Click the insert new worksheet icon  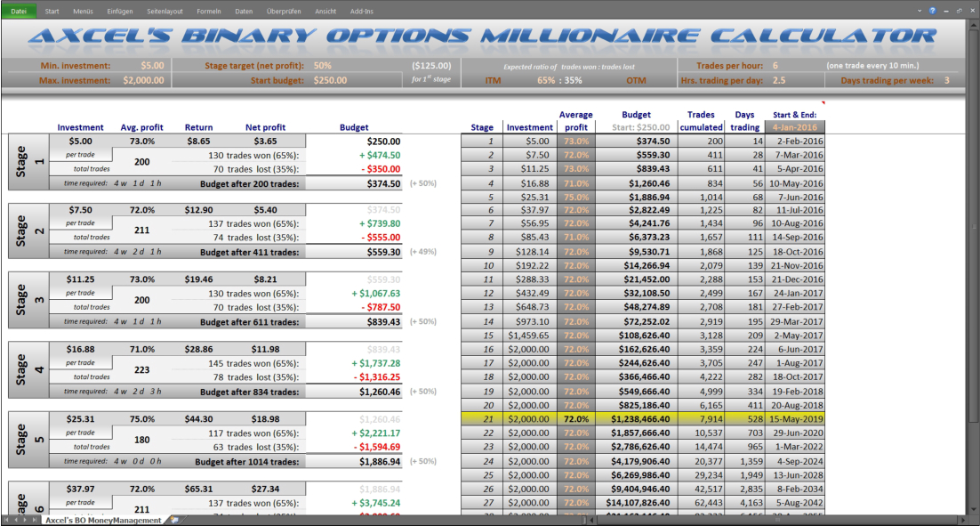click(176, 520)
